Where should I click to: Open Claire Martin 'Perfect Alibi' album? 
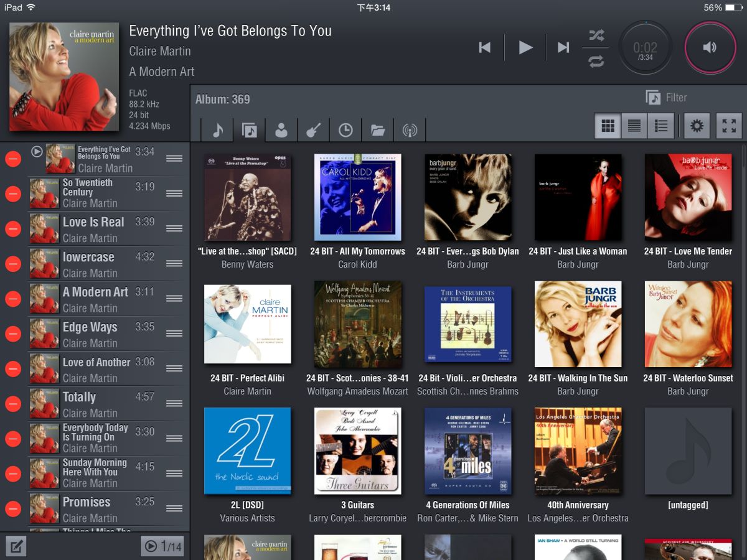pos(247,324)
